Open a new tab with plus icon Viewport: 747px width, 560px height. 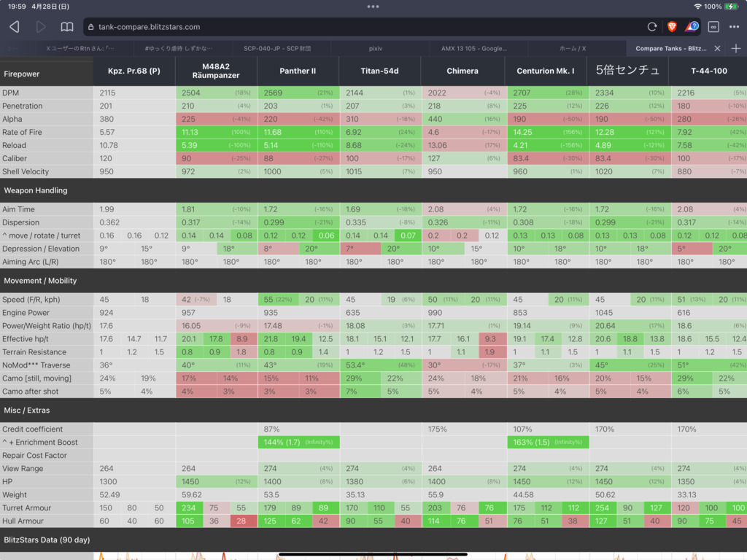[x=735, y=48]
